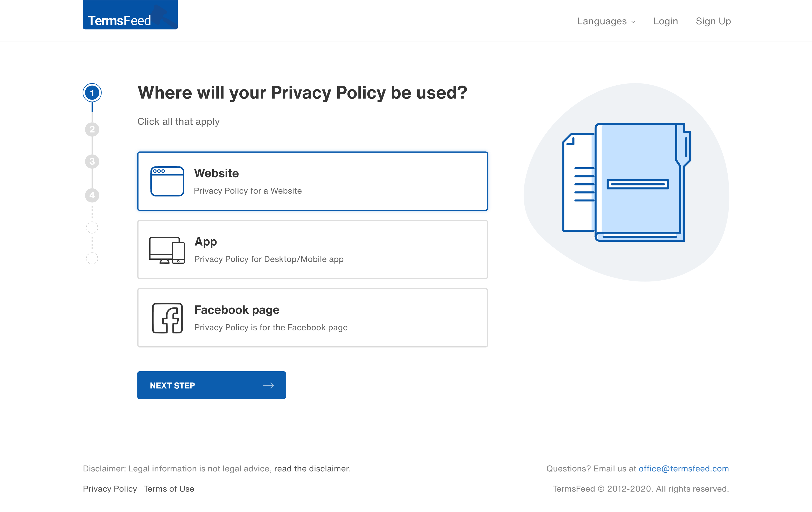Click the chevron next to Languages
The image size is (812, 512).
(633, 22)
